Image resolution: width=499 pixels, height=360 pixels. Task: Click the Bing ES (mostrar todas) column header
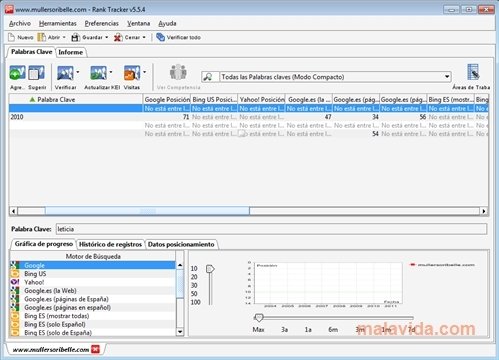pyautogui.click(x=451, y=99)
